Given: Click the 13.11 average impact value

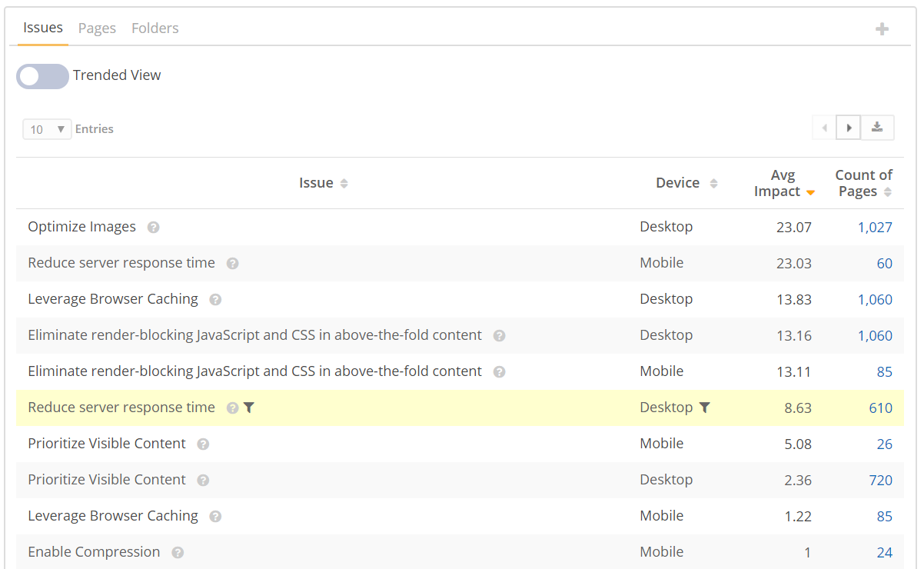Looking at the screenshot, I should click(x=794, y=372).
